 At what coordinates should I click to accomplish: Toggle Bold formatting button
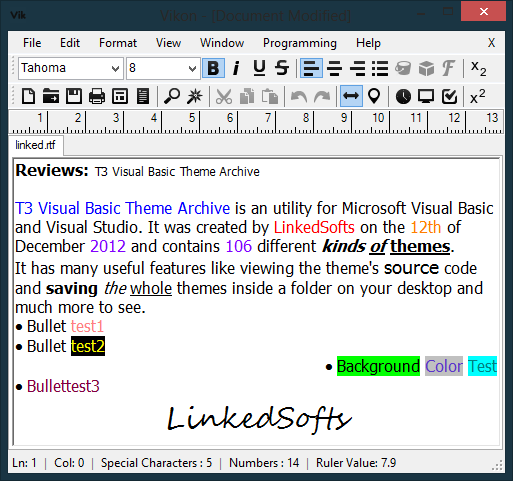(x=213, y=68)
